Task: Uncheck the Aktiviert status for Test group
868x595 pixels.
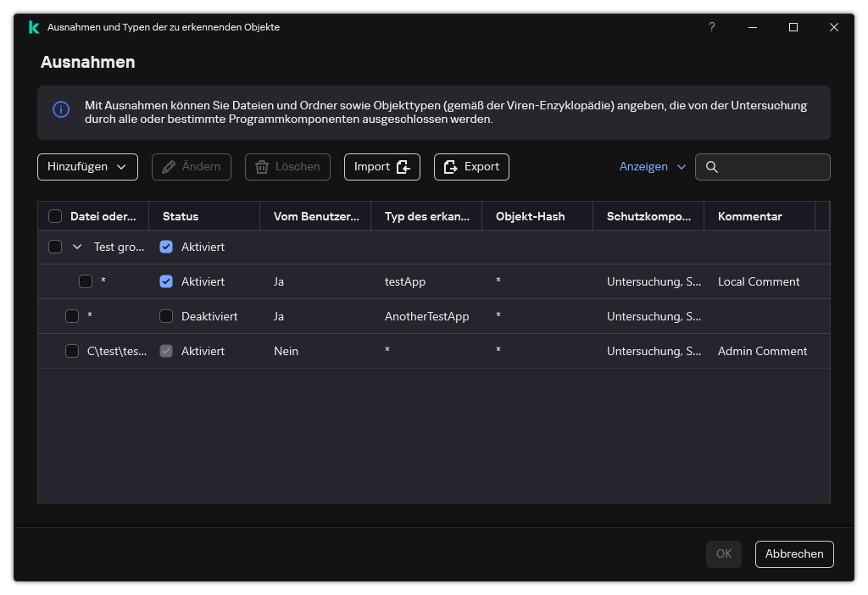Action: tap(166, 247)
